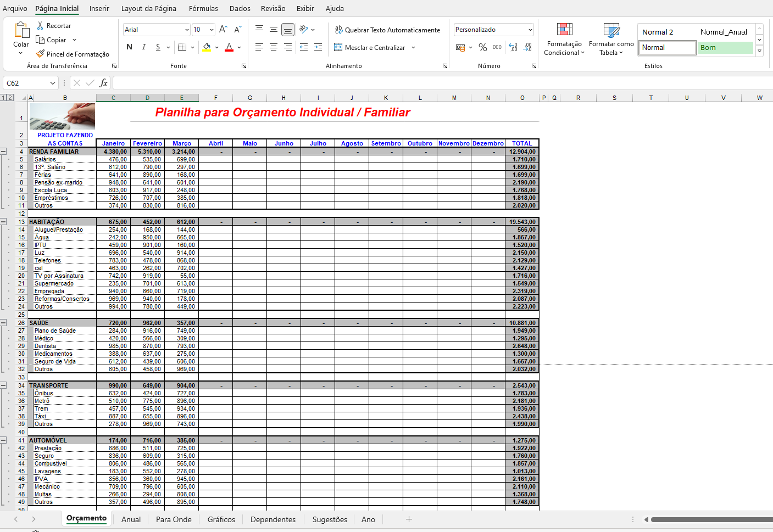Switch to the Gráficos sheet tab
The width and height of the screenshot is (773, 532).
pos(221,519)
